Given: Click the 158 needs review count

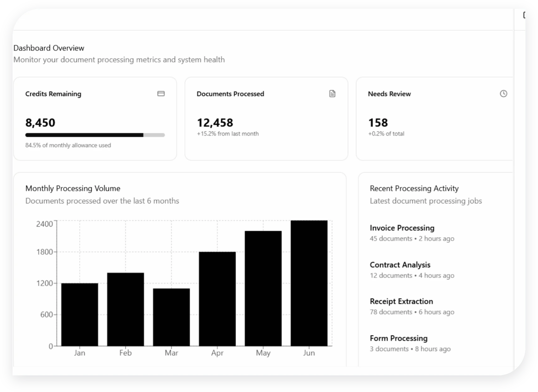Looking at the screenshot, I should (x=378, y=123).
